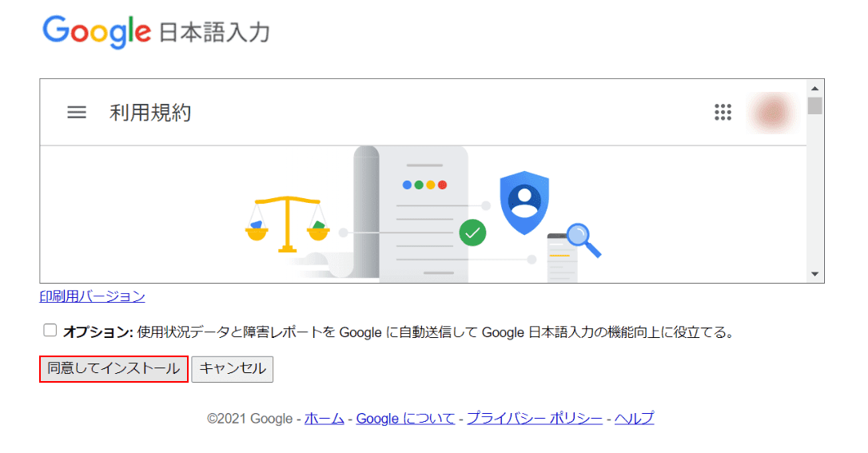The image size is (868, 453).
Task: Click the scrollbar down arrow
Action: (x=815, y=274)
